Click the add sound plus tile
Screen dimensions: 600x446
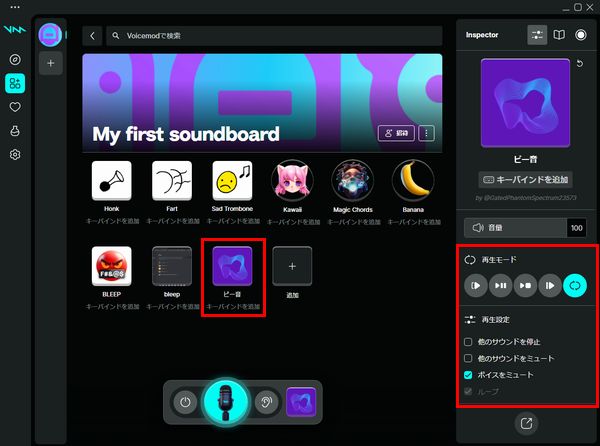click(x=292, y=266)
